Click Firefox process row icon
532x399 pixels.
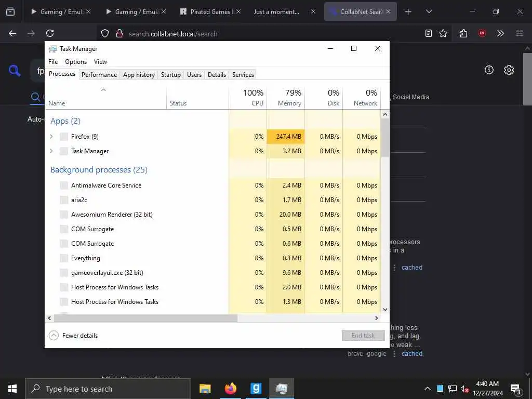click(x=64, y=137)
